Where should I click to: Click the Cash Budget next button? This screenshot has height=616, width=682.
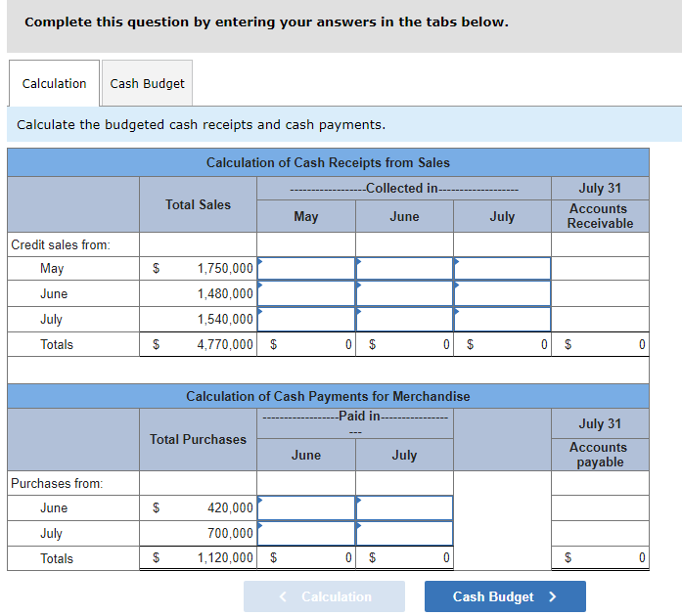click(x=505, y=596)
